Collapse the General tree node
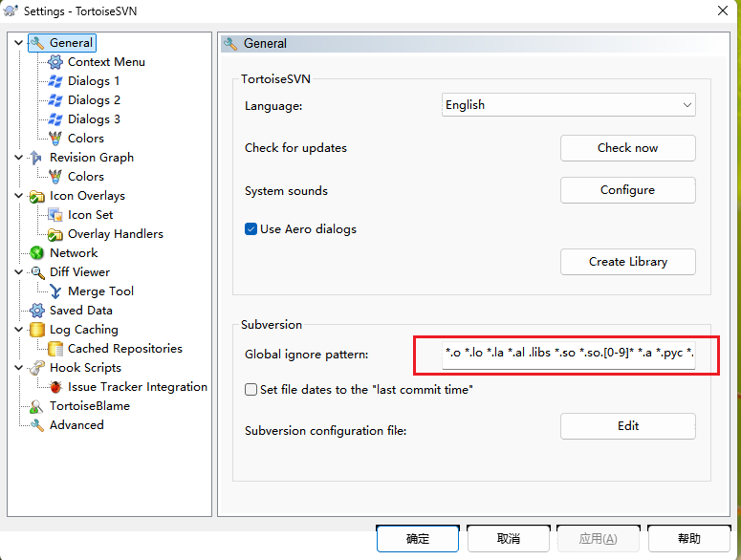This screenshot has height=560, width=741. [18, 43]
